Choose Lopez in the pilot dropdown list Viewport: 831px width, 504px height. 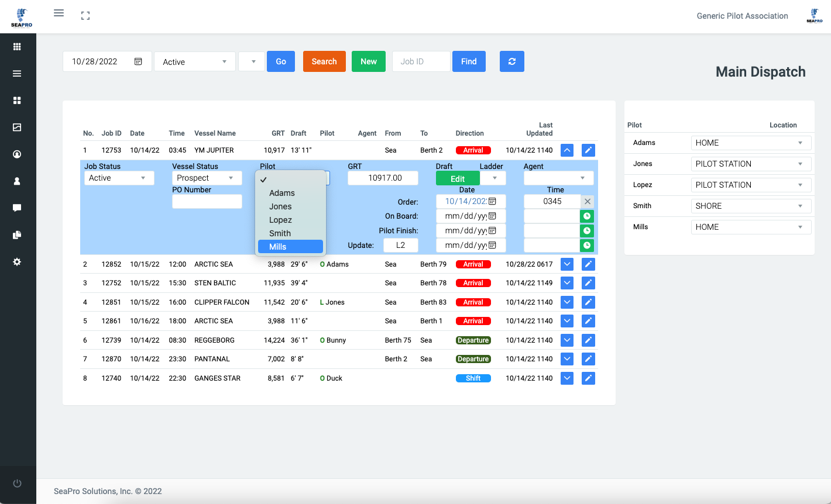[x=281, y=220]
